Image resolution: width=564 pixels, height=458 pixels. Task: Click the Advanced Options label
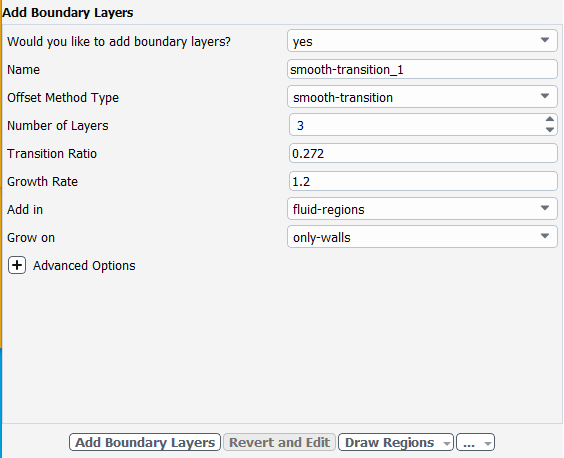click(x=84, y=266)
